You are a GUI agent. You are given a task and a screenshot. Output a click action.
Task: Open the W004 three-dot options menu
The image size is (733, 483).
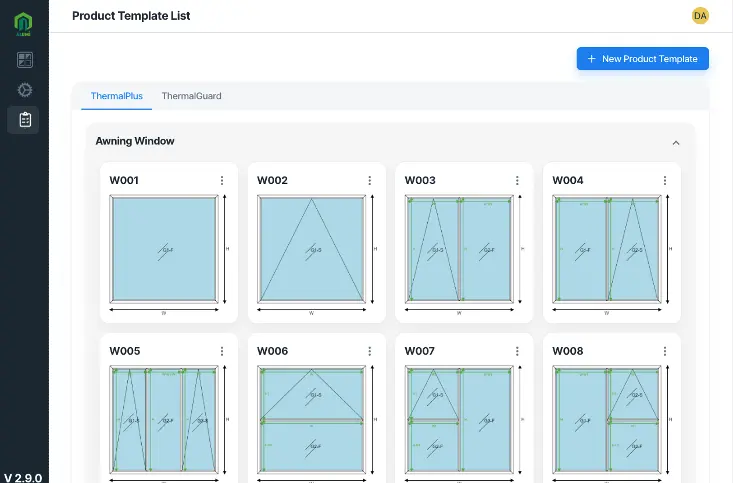[665, 180]
